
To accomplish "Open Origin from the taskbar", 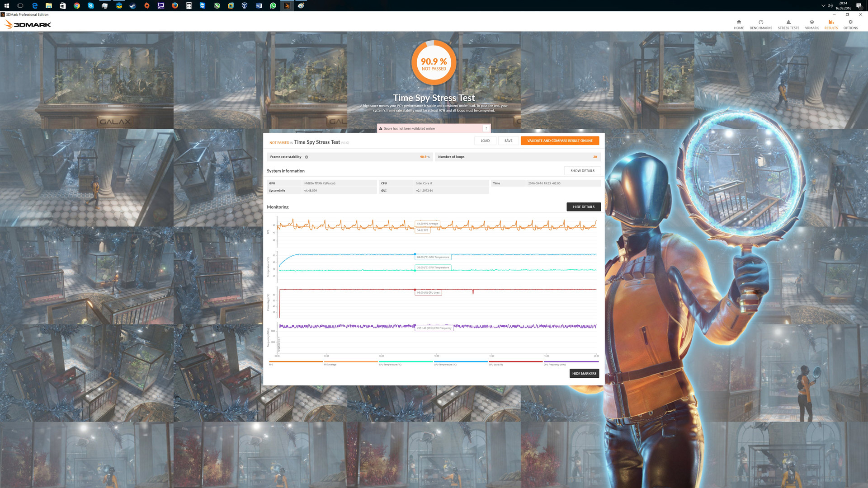I will click(x=146, y=5).
